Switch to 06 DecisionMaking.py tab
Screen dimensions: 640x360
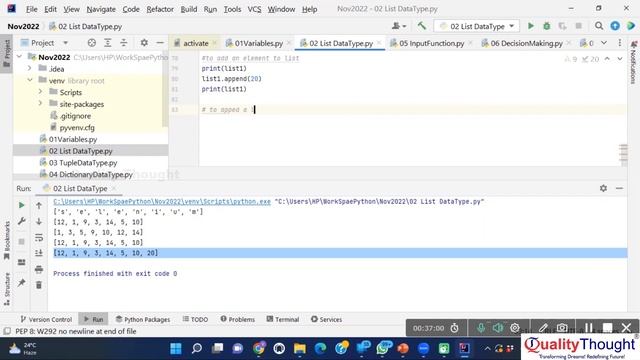(526, 43)
